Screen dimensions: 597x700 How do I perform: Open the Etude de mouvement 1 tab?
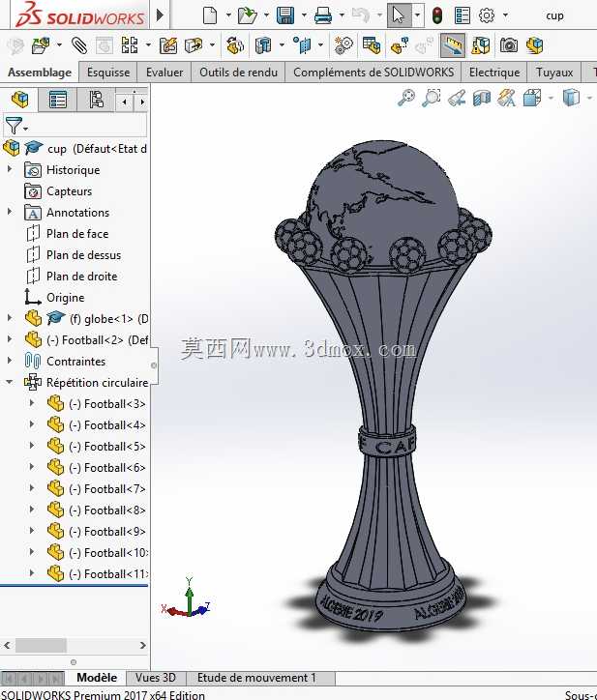pos(256,678)
